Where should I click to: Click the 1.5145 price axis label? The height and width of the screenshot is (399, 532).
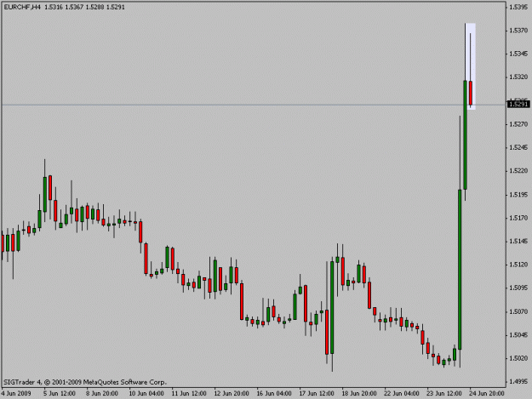point(518,241)
